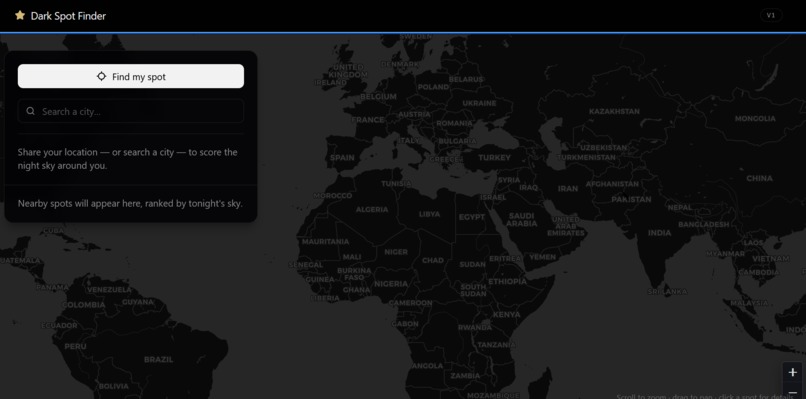806x399 pixels.
Task: Select the France map label
Action: pos(368,119)
